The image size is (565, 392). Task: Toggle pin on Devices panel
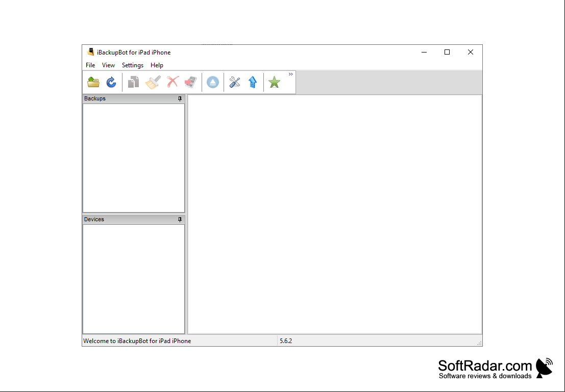[x=180, y=220]
